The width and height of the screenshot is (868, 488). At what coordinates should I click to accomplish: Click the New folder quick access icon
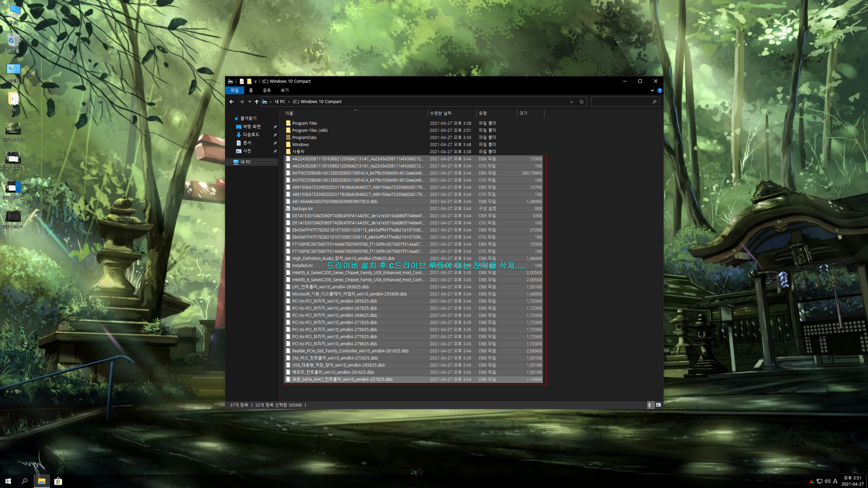(249, 81)
